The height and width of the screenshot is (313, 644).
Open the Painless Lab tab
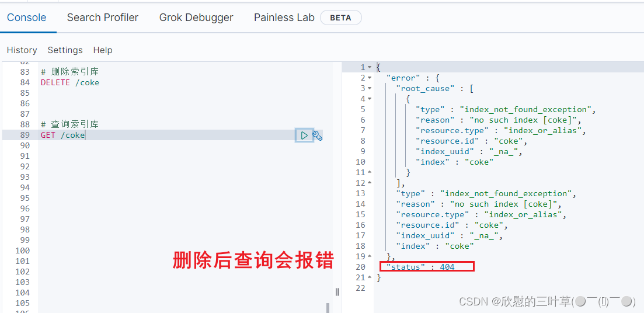coord(284,18)
